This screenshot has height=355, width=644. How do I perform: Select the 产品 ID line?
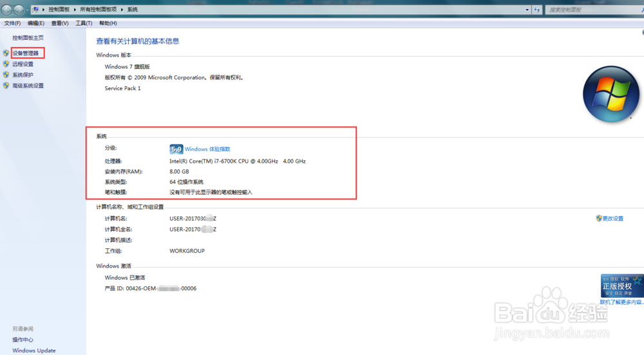point(150,289)
